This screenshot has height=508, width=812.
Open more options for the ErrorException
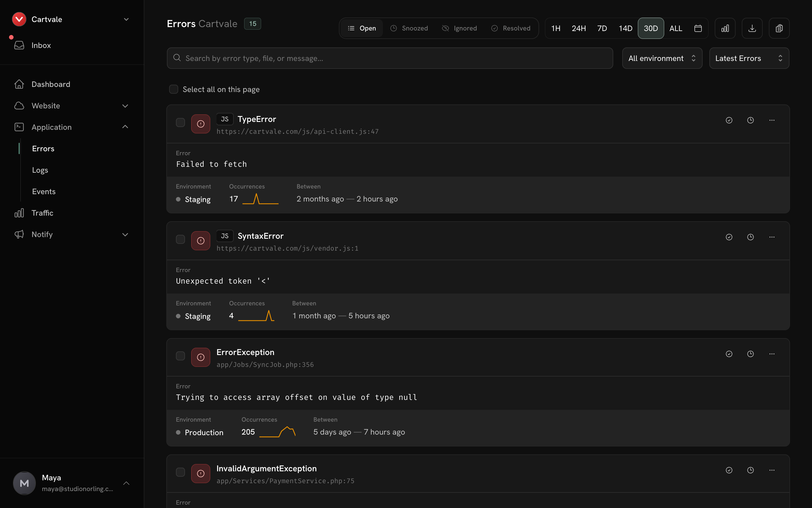[x=772, y=354]
